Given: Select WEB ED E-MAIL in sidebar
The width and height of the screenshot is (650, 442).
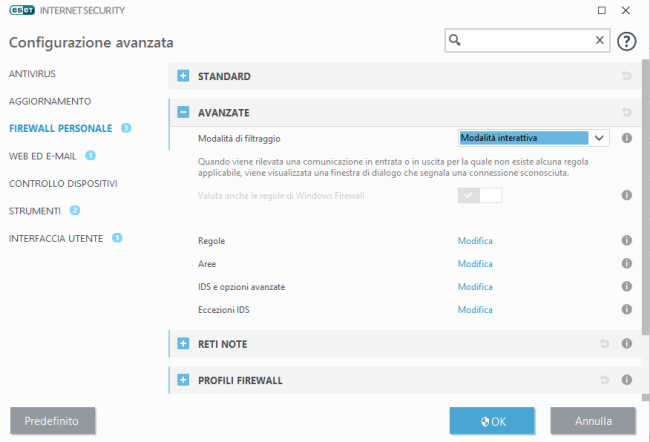Looking at the screenshot, I should point(44,156).
